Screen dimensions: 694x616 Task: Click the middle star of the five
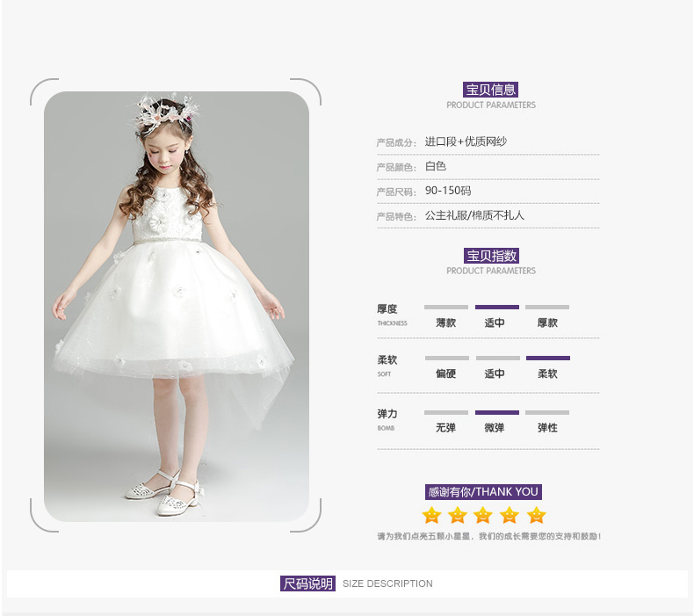point(483,515)
